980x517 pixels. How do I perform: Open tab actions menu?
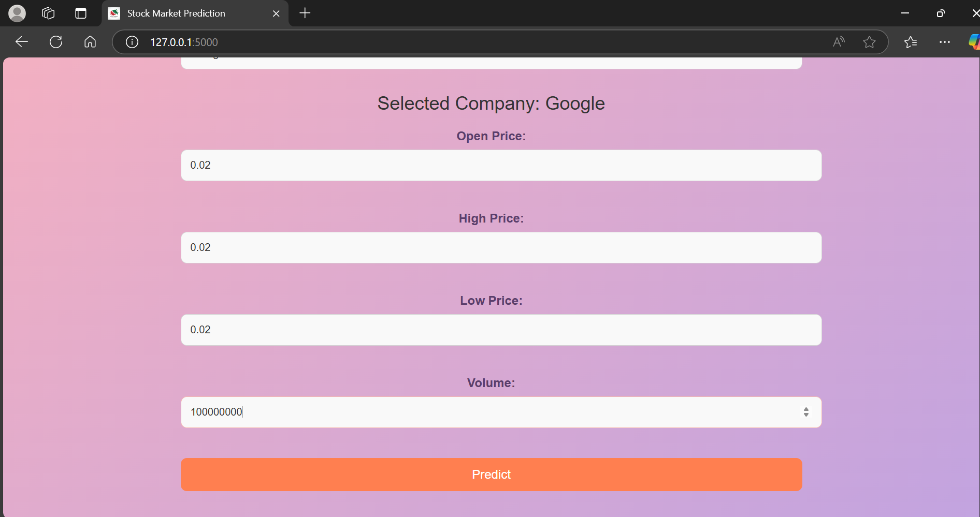(81, 13)
